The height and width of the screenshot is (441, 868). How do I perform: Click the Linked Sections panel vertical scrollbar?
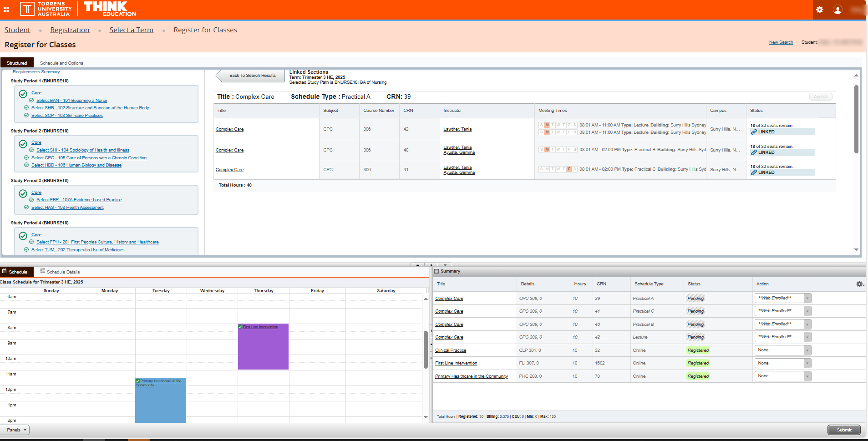[856, 118]
